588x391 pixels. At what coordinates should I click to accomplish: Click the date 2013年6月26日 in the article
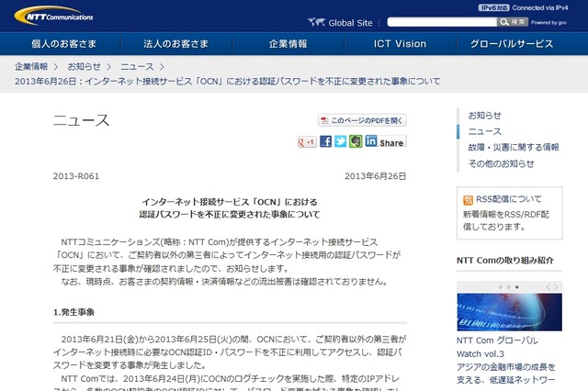coord(376,176)
